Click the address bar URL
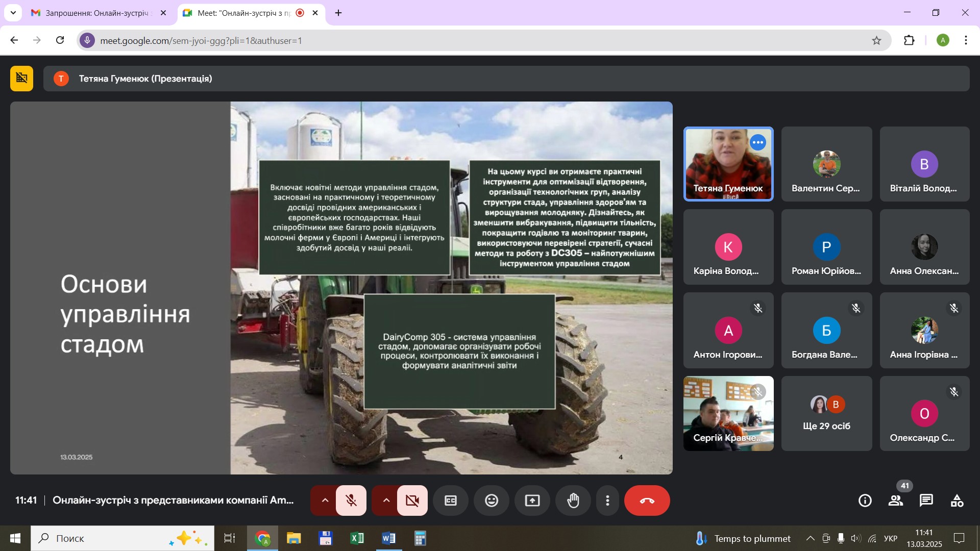The height and width of the screenshot is (551, 980). (201, 40)
